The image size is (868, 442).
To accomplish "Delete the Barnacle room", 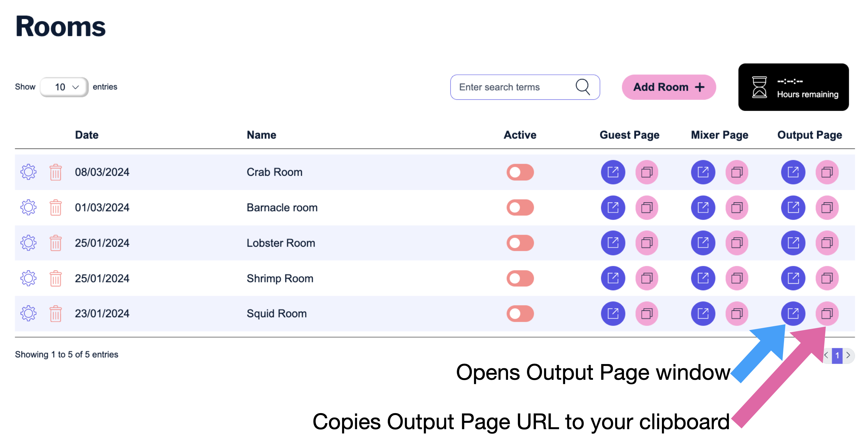I will [55, 208].
